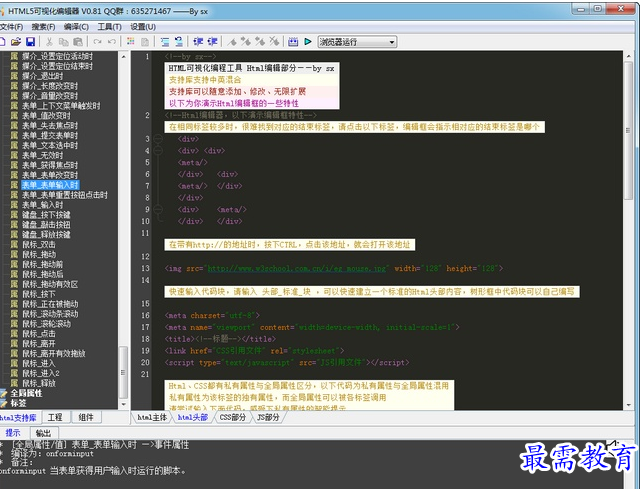The height and width of the screenshot is (489, 644).
Task: Select the 提示 bottom panel tab
Action: coord(13,433)
